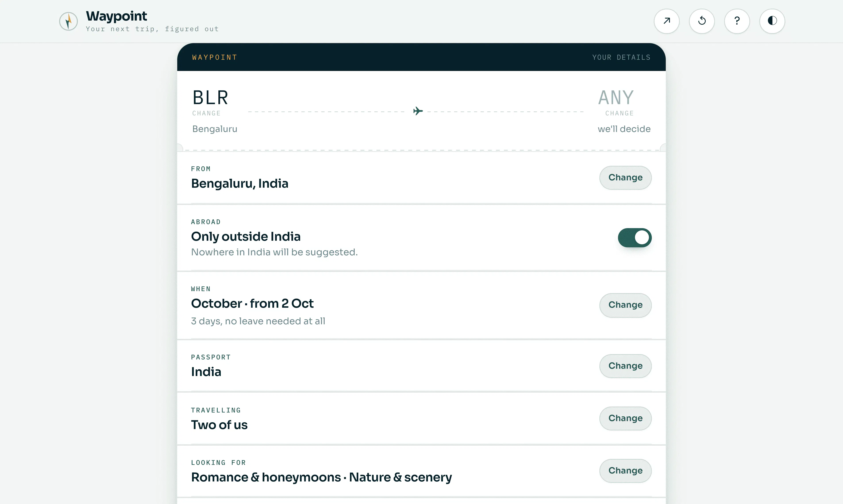Click CHANGE under the BLR origin code
843x504 pixels.
point(206,113)
